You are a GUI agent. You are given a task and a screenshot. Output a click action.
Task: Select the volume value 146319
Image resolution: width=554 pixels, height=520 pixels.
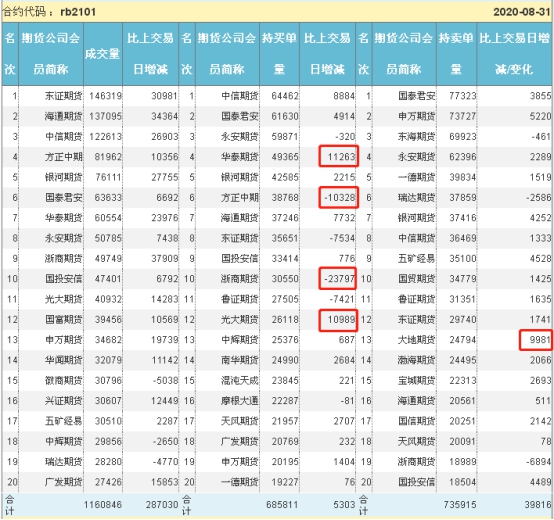click(105, 96)
